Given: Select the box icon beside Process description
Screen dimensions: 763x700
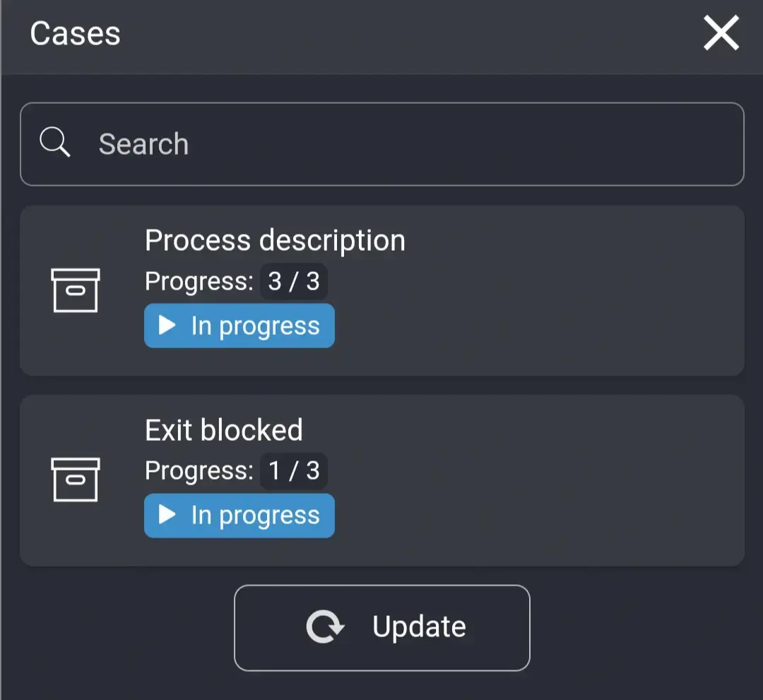Looking at the screenshot, I should 74,290.
